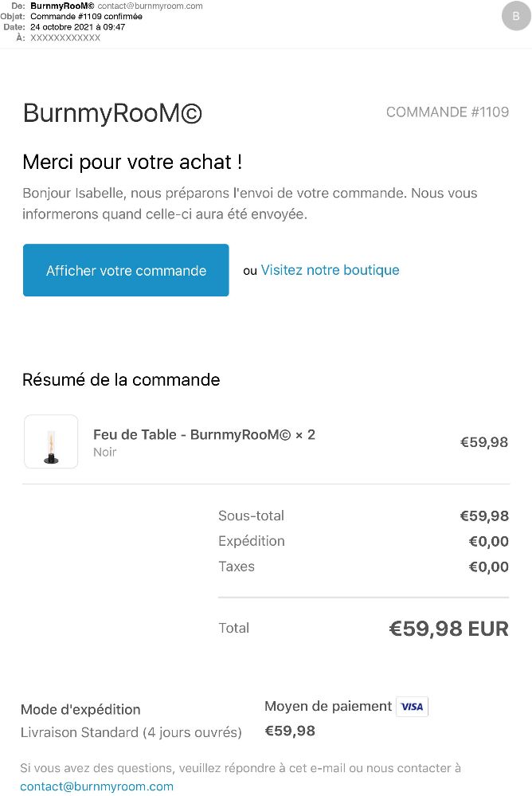Click the recipient field XXXXXXXXXXXX

(x=65, y=37)
